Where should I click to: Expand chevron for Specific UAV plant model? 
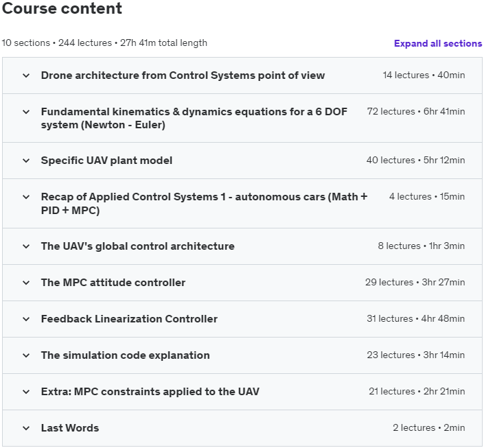click(x=26, y=161)
